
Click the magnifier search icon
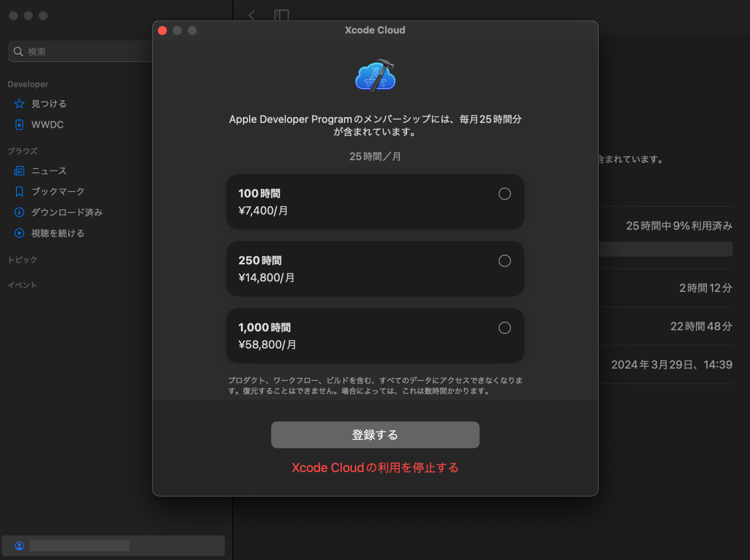click(x=18, y=51)
